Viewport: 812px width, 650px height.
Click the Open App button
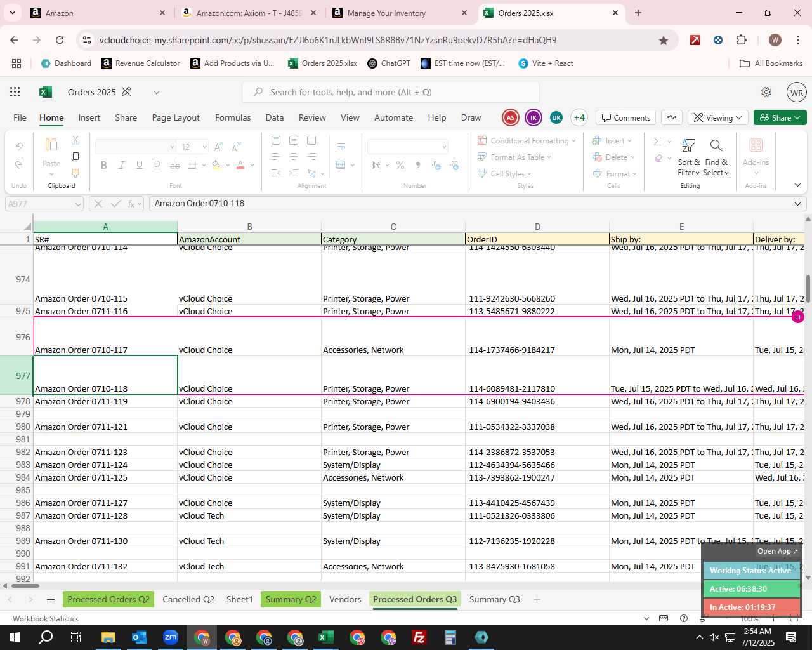click(777, 551)
